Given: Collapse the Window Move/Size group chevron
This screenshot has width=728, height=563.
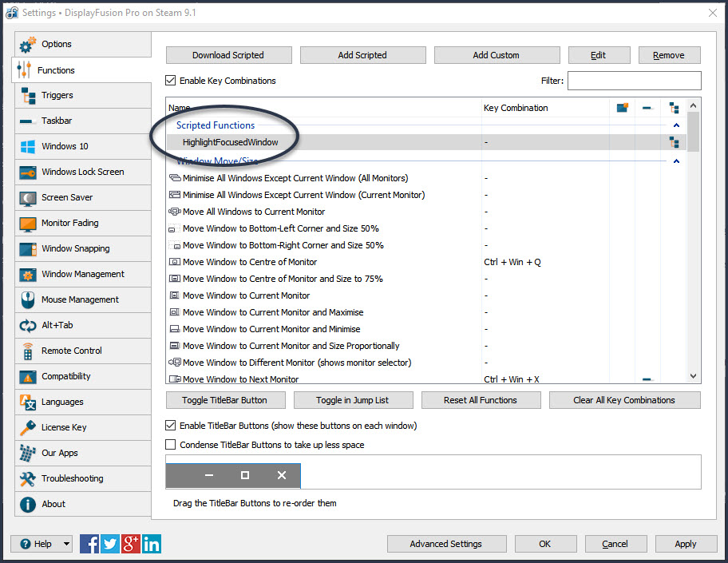Looking at the screenshot, I should click(x=676, y=161).
